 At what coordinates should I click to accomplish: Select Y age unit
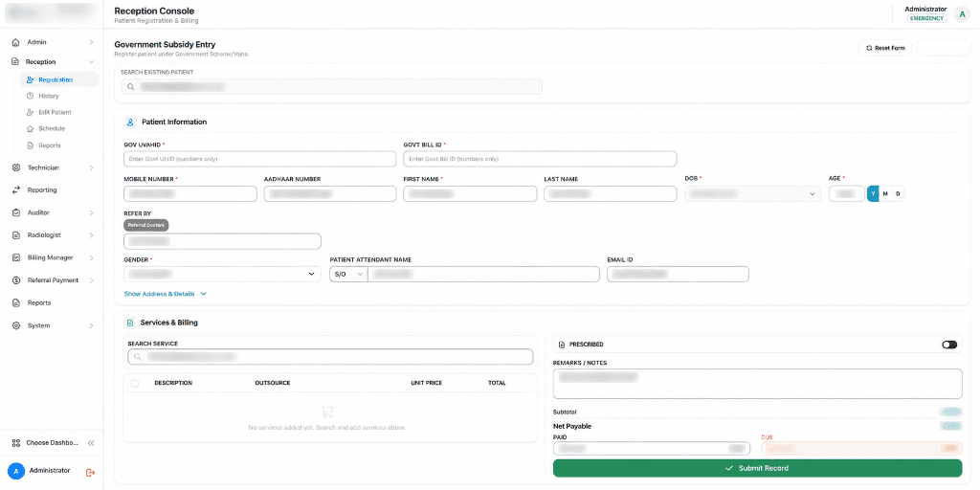[x=873, y=193]
